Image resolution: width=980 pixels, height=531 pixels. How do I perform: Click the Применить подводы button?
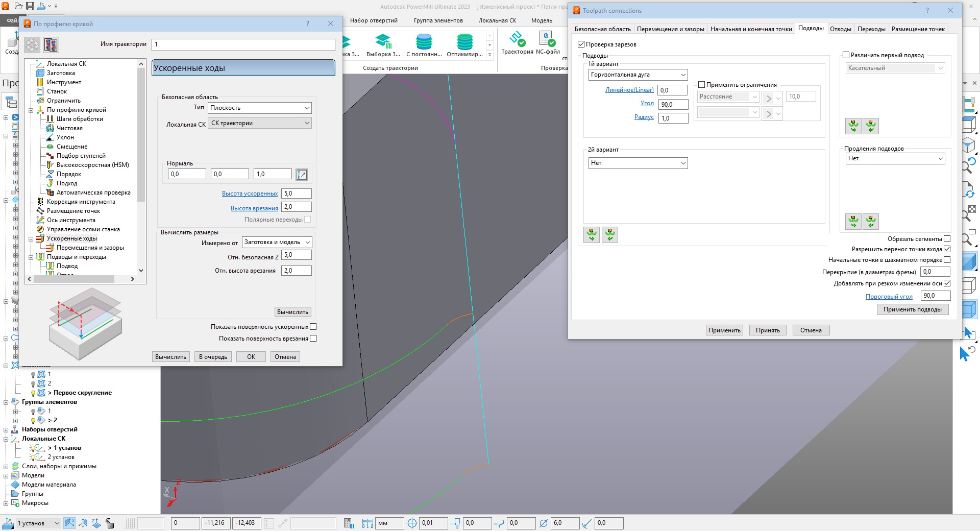click(912, 309)
